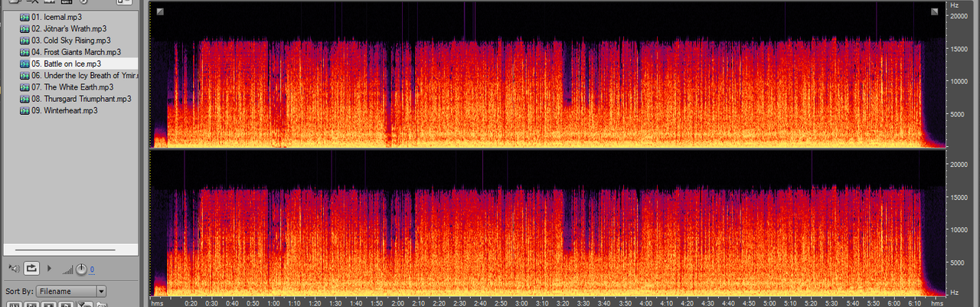Click the 3:20 mark on the timeline
This screenshot has height=307, width=980.
(563, 303)
